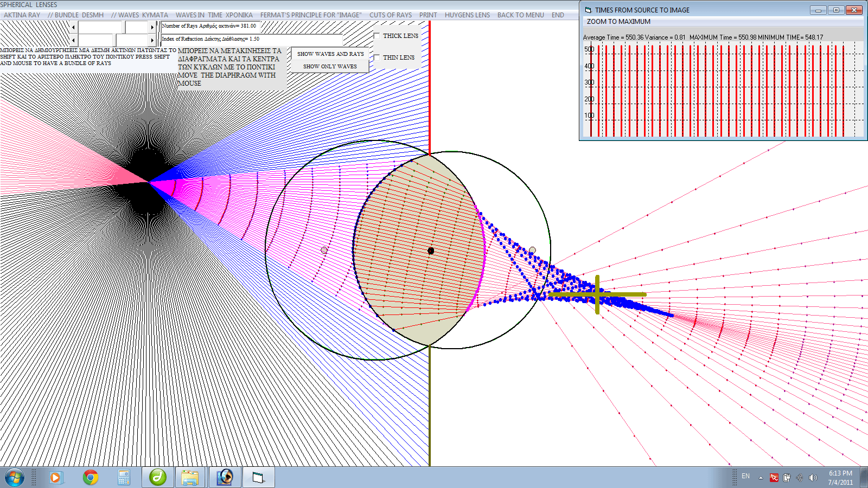Select the black lens center dot

point(431,251)
